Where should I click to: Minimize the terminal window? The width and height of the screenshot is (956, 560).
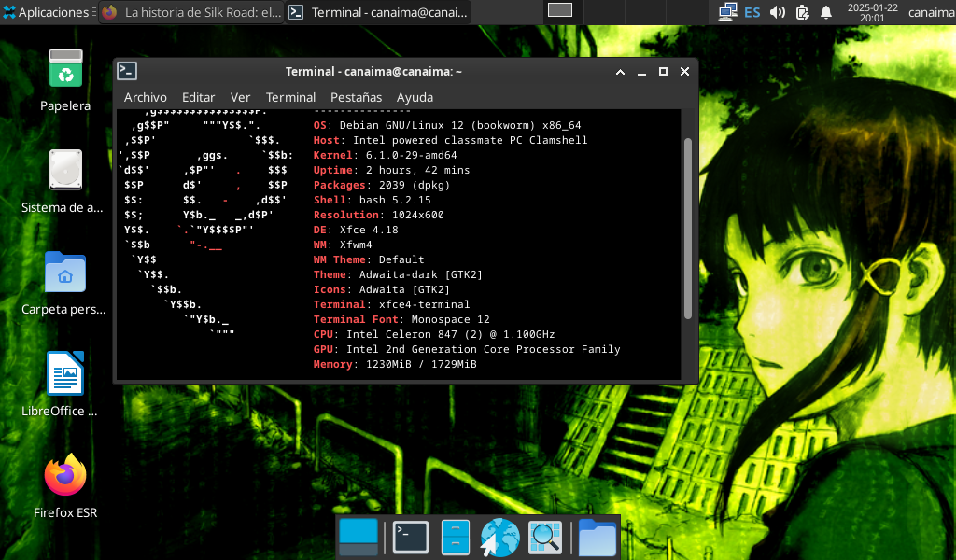click(x=641, y=72)
